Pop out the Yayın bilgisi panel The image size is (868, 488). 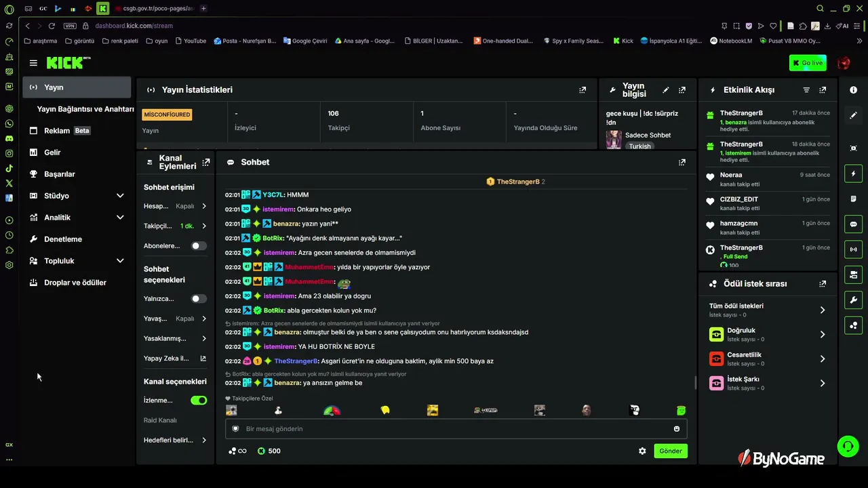point(682,89)
